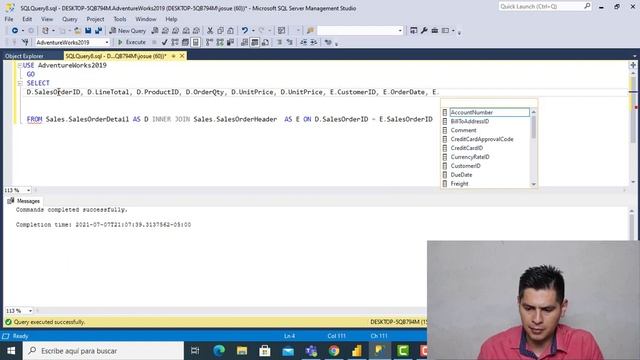Click the Windows Start button
Screen dimensions: 640x360
(x=11, y=351)
